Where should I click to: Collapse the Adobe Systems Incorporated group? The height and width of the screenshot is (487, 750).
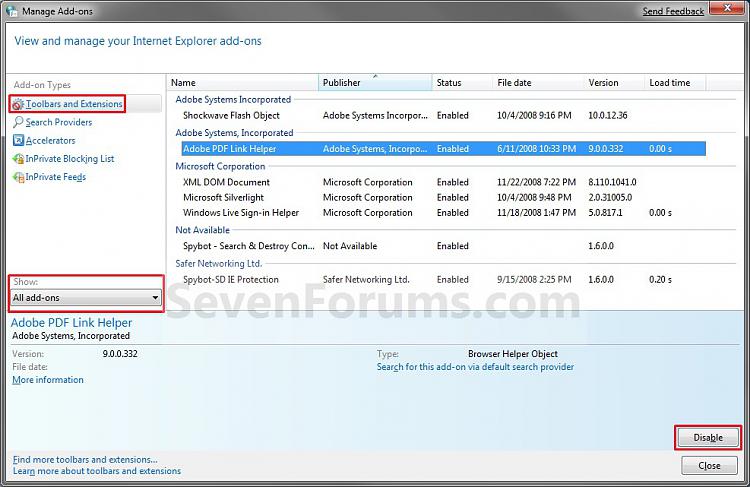tap(233, 100)
